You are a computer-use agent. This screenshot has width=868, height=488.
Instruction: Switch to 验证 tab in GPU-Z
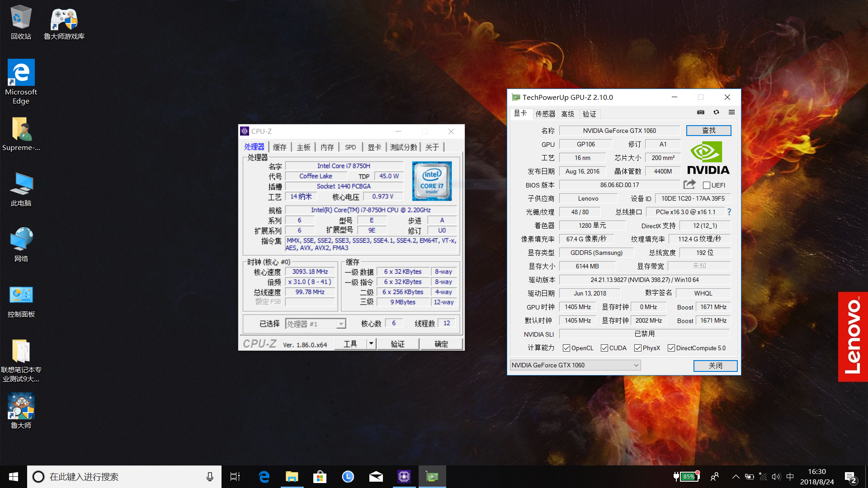pos(590,114)
